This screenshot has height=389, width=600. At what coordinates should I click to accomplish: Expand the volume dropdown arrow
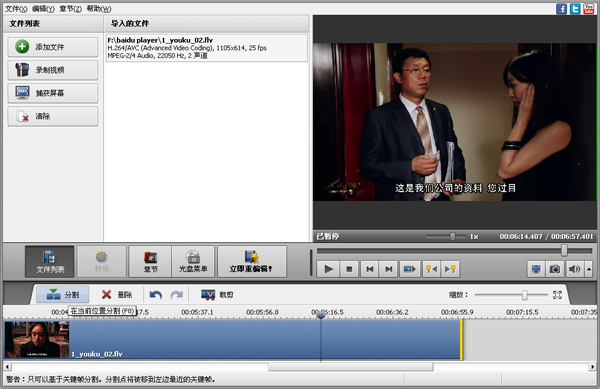click(x=589, y=269)
